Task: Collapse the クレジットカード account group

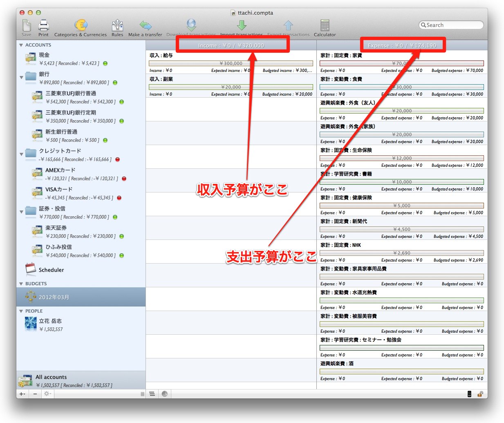Action: pyautogui.click(x=21, y=154)
